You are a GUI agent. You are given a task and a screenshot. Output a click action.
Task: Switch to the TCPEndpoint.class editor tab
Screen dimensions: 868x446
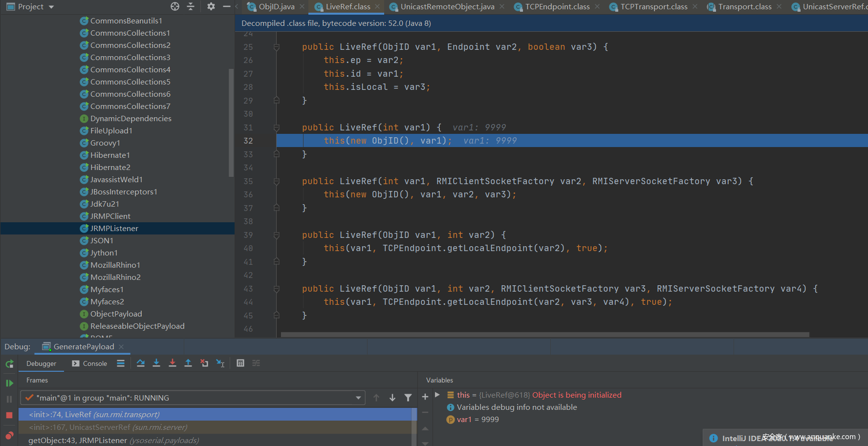(557, 7)
